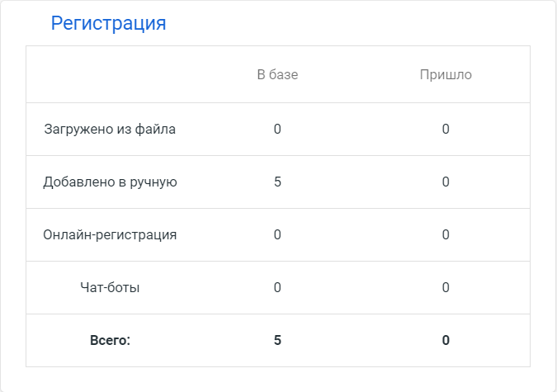
Task: Click Пришло value for Загружено из файла
Action: tap(446, 129)
